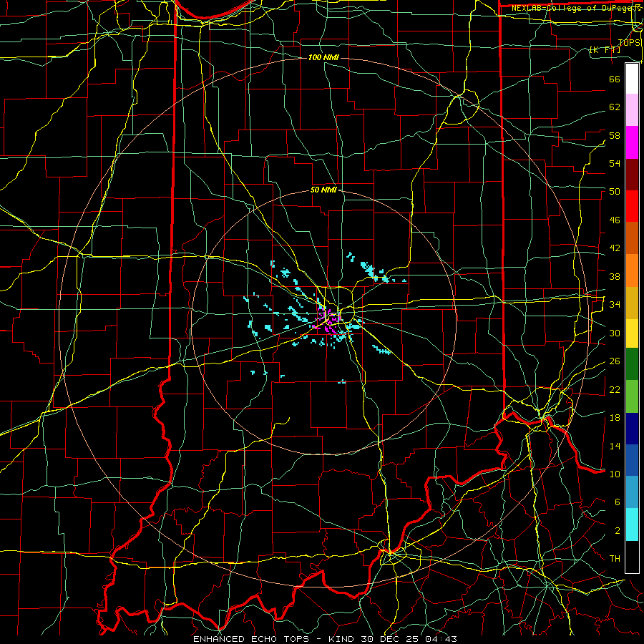
Task: Click the '18' legend value
Action: [615, 418]
